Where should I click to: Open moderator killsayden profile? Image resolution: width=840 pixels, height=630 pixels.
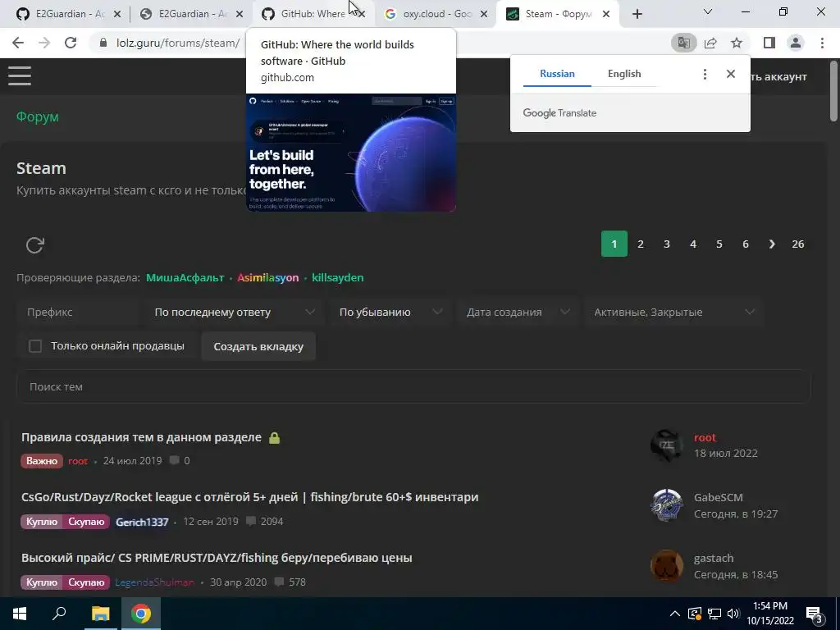click(x=337, y=277)
